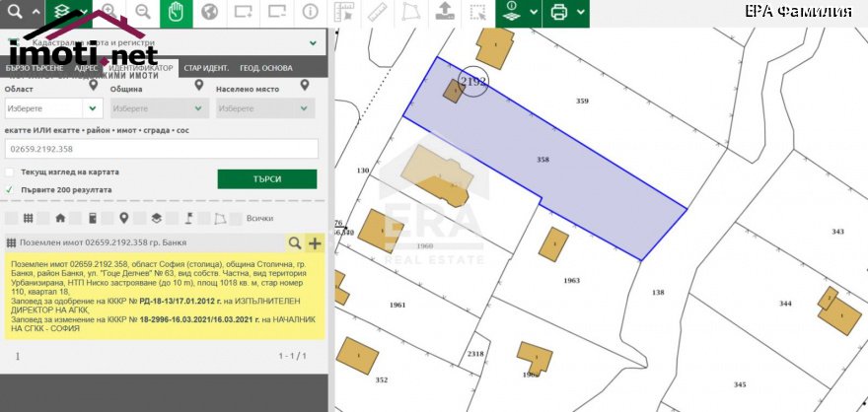The width and height of the screenshot is (868, 412).
Task: Toggle the Текущ изглед на картата checkbox
Action: tap(10, 172)
